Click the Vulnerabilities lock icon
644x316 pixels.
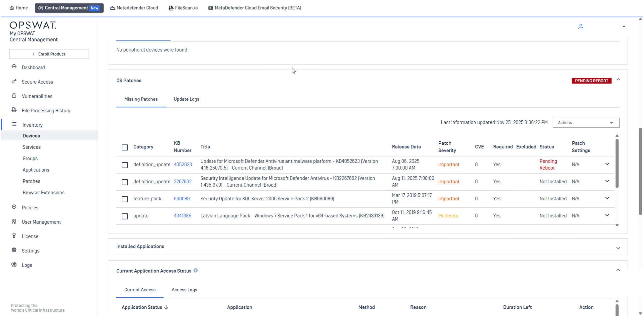14,96
